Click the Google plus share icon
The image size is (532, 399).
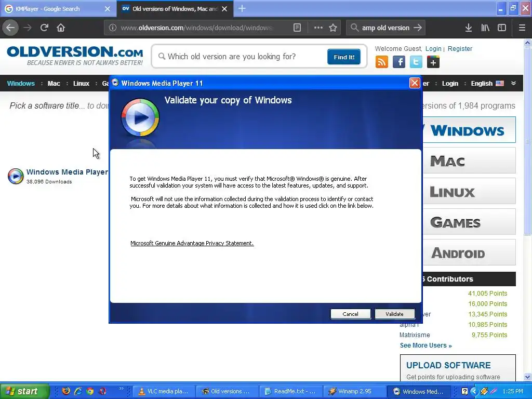[433, 62]
